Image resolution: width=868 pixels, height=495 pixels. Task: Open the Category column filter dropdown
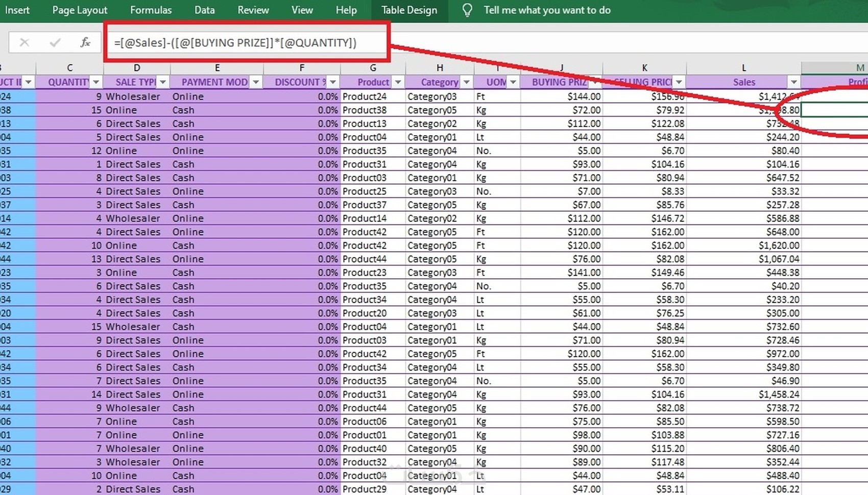[x=466, y=82]
